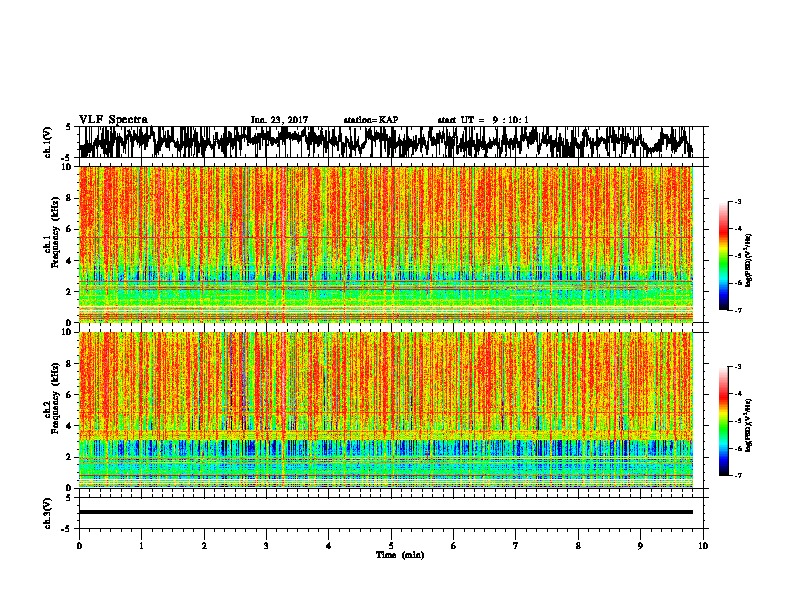Select the ch.1(V) waveform trace panel
This screenshot has width=792, height=612.
pyautogui.click(x=391, y=142)
